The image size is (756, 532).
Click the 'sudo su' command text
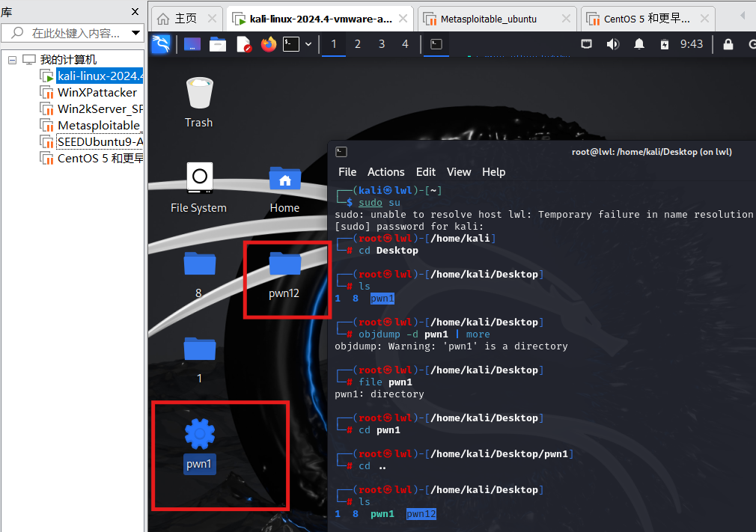tap(379, 202)
